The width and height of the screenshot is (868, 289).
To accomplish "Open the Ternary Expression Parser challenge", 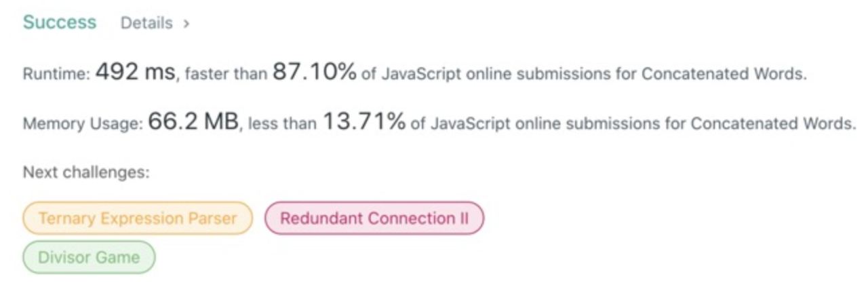I will [138, 218].
